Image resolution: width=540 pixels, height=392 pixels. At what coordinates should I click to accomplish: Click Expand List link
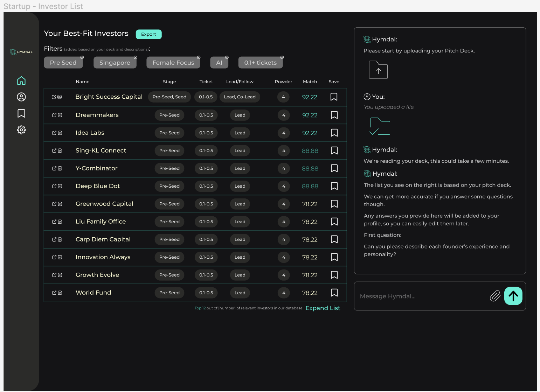[323, 308]
